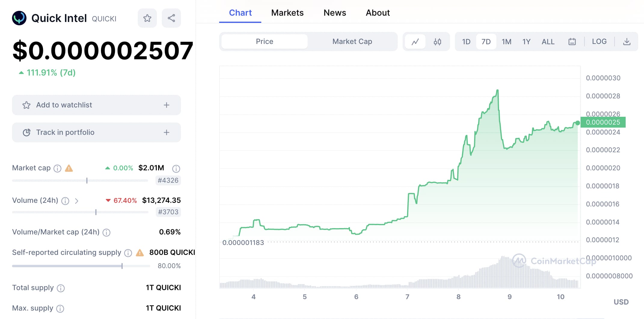The height and width of the screenshot is (319, 644).
Task: Click the circulating supply progress bar
Action: [81, 266]
